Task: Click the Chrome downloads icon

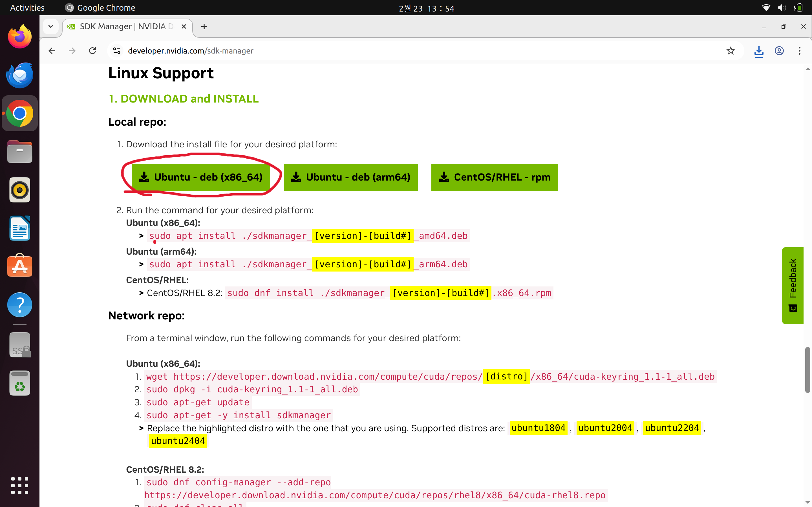Action: (759, 51)
